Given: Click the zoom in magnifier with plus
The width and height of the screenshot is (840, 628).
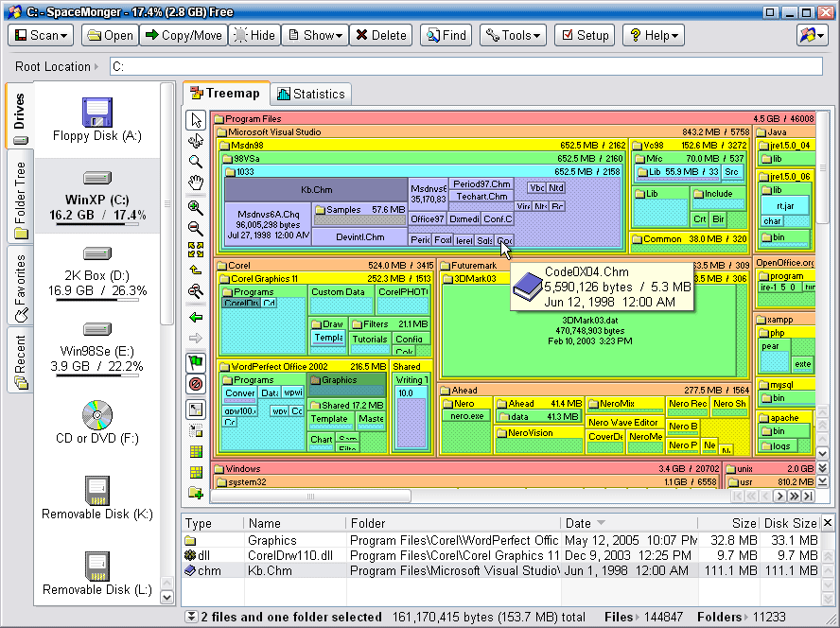Looking at the screenshot, I should point(196,207).
